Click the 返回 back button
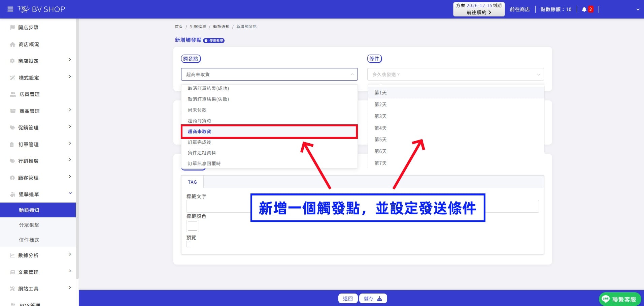The height and width of the screenshot is (306, 644). (x=348, y=299)
